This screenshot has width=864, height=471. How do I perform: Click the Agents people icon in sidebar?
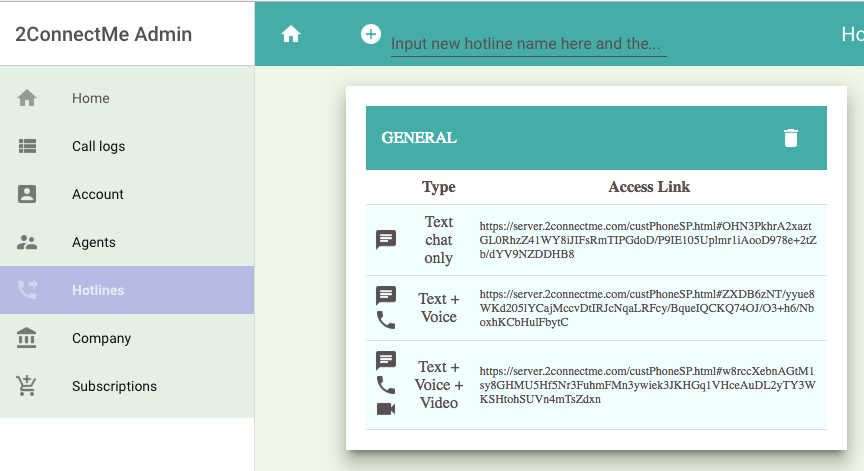coord(27,242)
